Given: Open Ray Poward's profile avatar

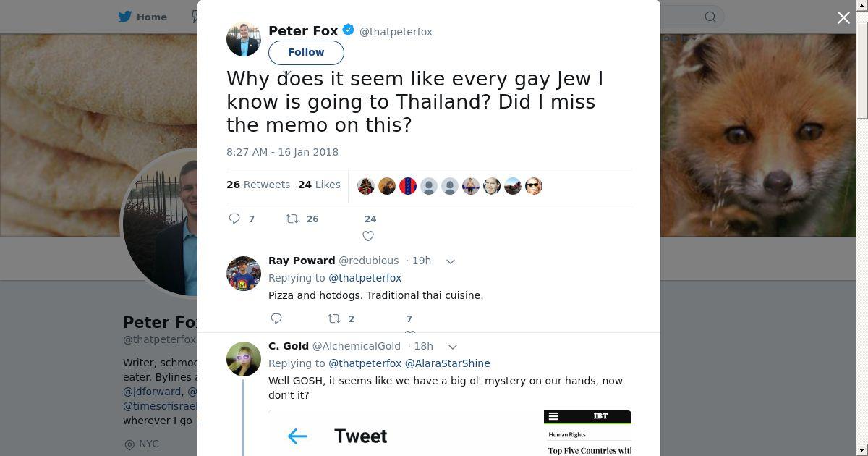Looking at the screenshot, I should [244, 274].
